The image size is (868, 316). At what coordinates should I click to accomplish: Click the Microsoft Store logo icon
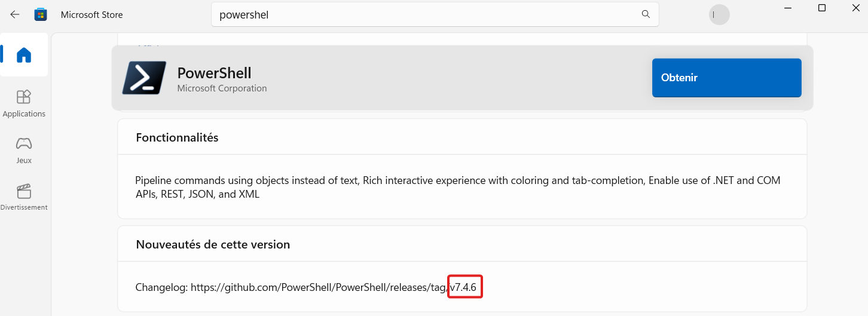coord(41,14)
